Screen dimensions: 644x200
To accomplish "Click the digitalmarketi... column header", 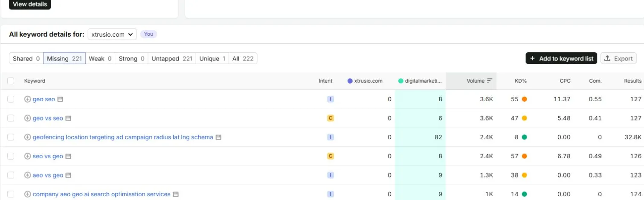I will point(420,81).
